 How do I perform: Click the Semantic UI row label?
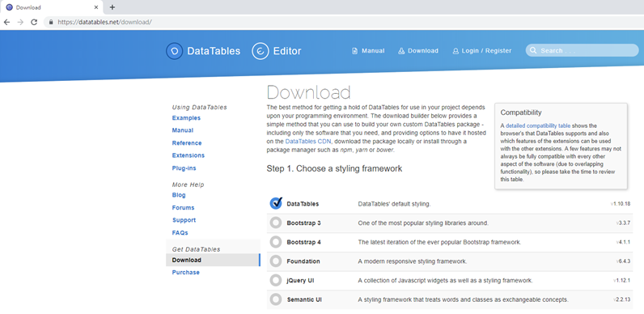304,299
